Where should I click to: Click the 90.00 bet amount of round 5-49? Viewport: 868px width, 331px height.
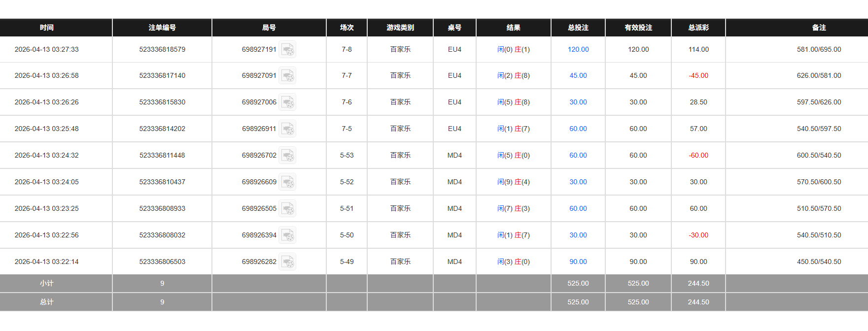tap(577, 262)
